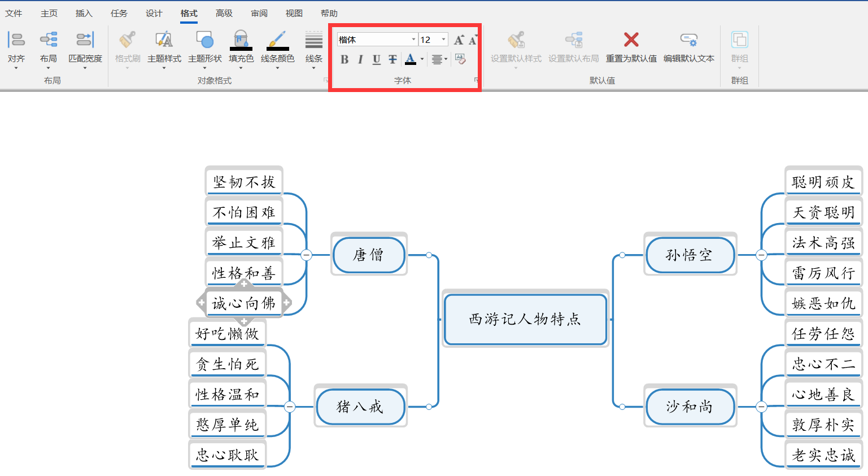Open the font color dropdown arrow
The width and height of the screenshot is (868, 476).
422,59
